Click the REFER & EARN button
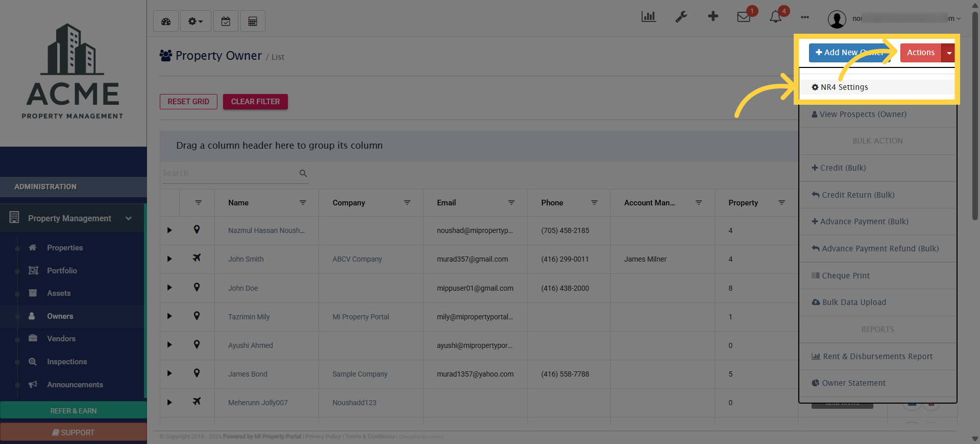980x444 pixels. click(x=73, y=411)
